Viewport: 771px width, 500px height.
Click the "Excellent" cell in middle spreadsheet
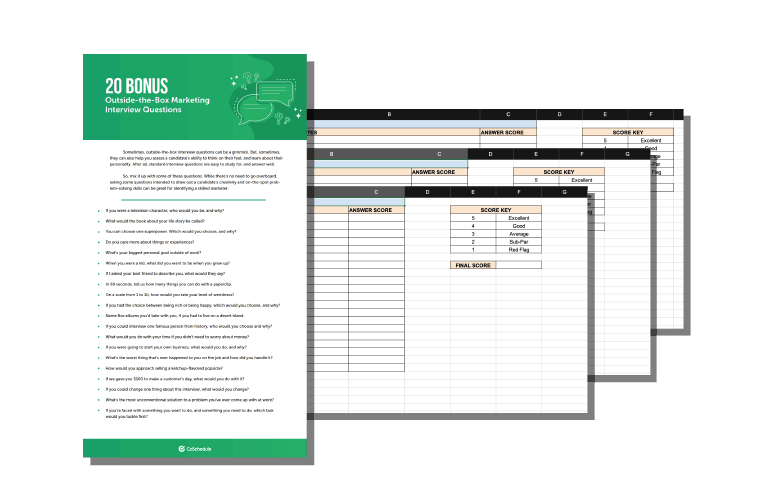(x=582, y=180)
